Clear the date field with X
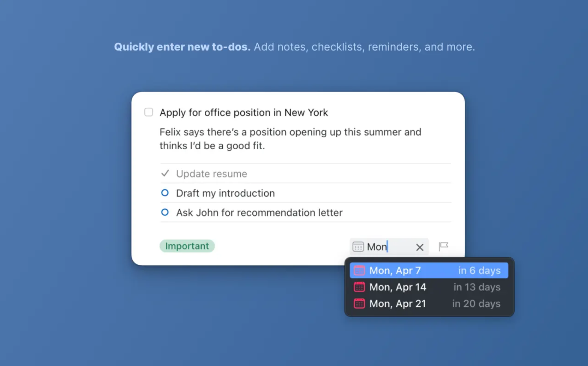This screenshot has height=366, width=588. click(x=419, y=247)
